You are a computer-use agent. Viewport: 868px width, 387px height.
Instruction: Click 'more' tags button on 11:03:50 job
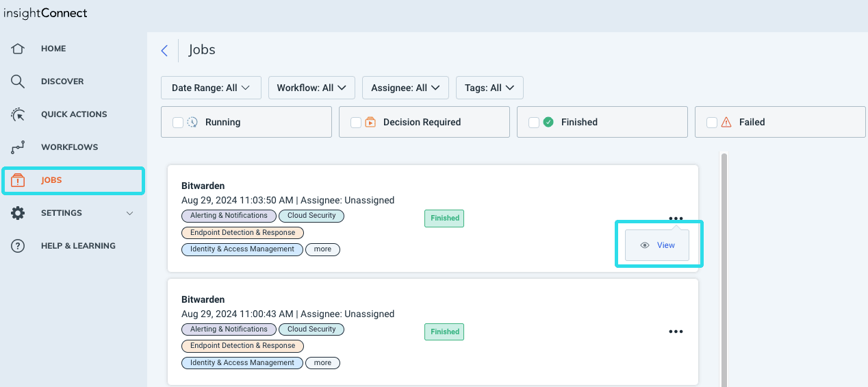(x=322, y=249)
